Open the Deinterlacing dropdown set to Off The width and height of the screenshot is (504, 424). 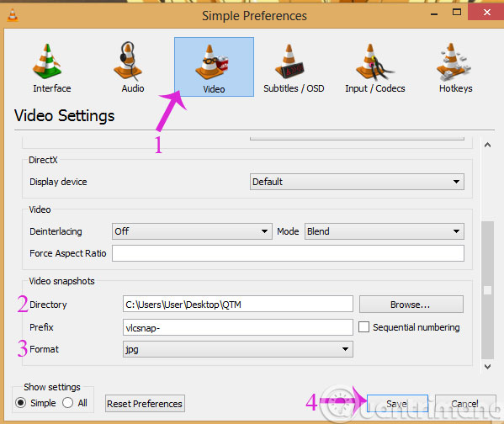point(192,231)
